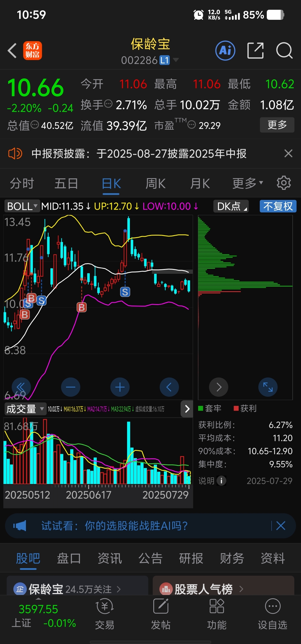
Task: Tap the L1 quote level badge
Action: pyautogui.click(x=164, y=60)
